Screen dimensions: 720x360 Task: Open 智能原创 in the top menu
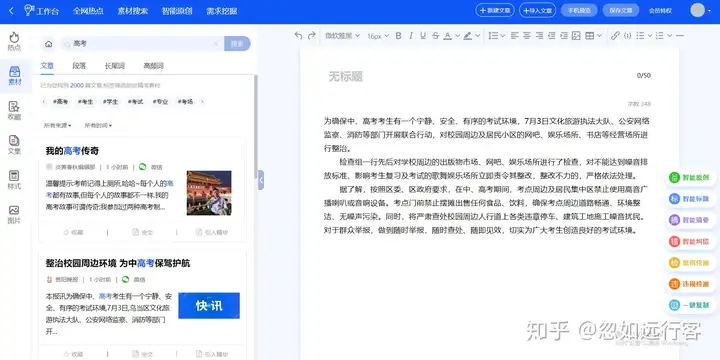(177, 11)
